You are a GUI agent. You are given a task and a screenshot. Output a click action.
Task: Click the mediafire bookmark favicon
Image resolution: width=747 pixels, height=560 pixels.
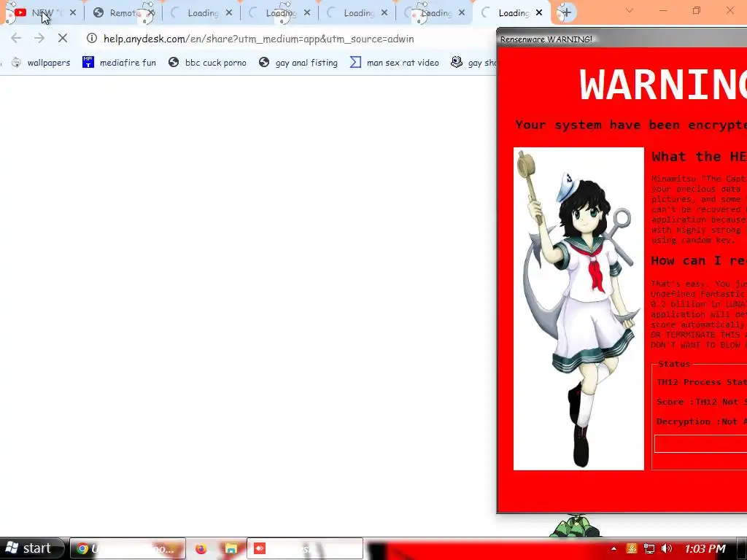point(88,62)
